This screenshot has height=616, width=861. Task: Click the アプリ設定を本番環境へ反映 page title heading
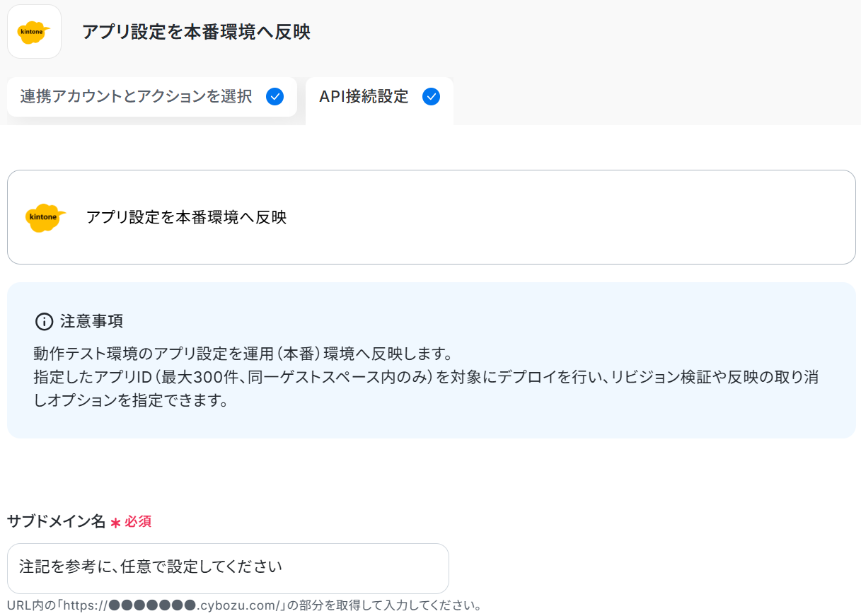click(x=196, y=32)
